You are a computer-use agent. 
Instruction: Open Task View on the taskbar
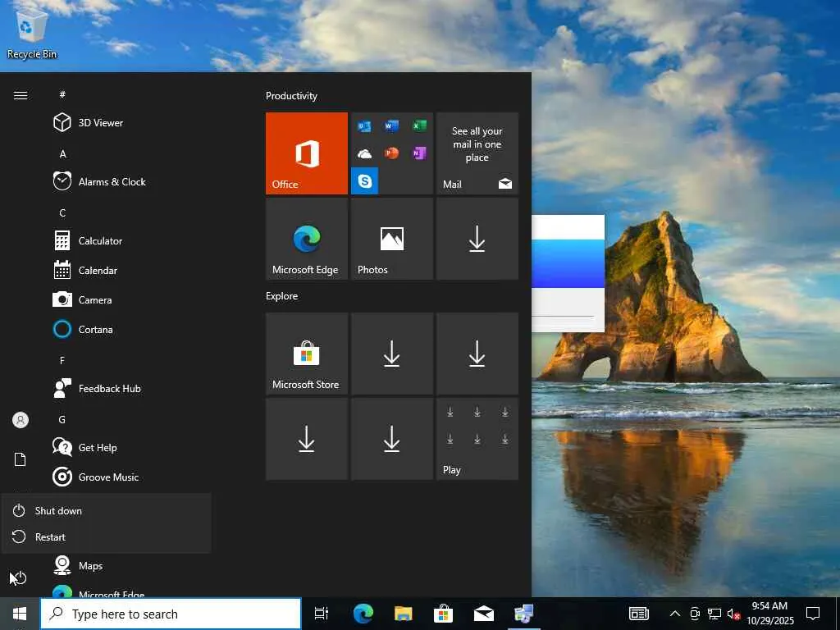(x=322, y=614)
